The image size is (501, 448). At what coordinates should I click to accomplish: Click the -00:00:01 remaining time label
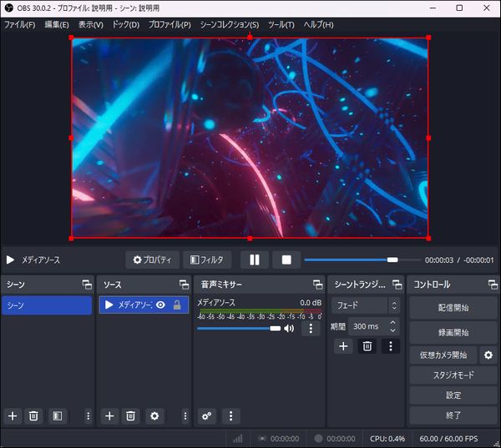point(478,260)
